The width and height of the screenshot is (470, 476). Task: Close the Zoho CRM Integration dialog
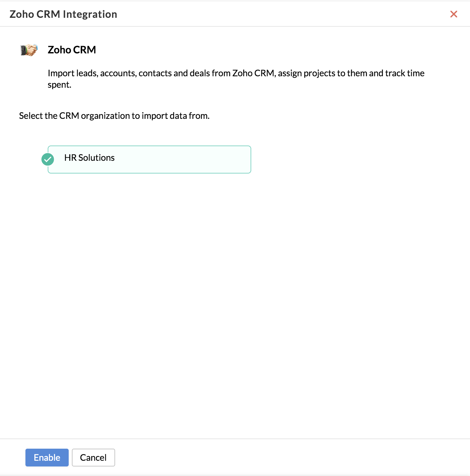pos(453,14)
